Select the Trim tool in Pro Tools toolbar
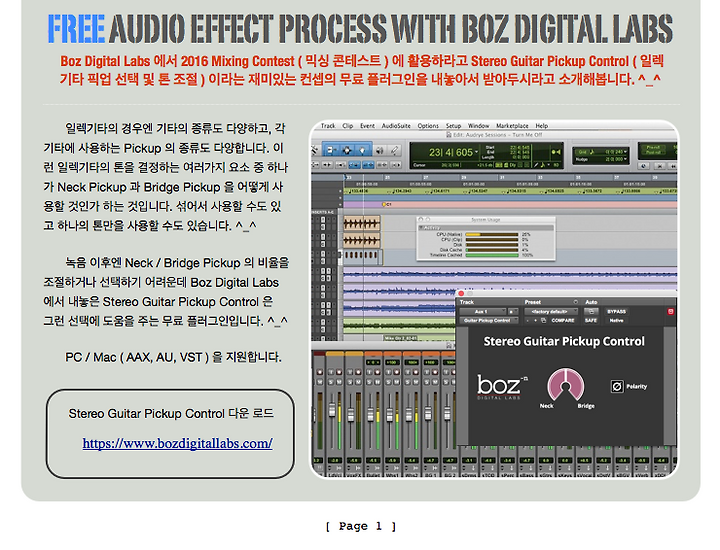The image size is (720, 550). [x=331, y=151]
